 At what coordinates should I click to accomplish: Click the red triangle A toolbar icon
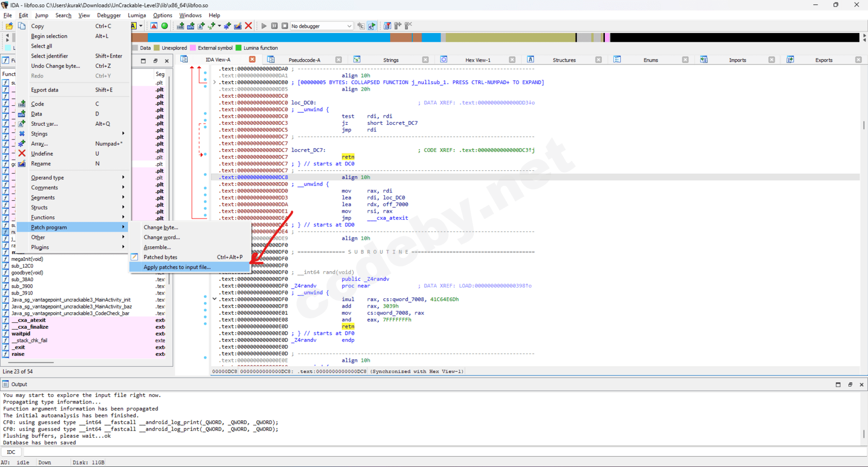click(x=154, y=26)
